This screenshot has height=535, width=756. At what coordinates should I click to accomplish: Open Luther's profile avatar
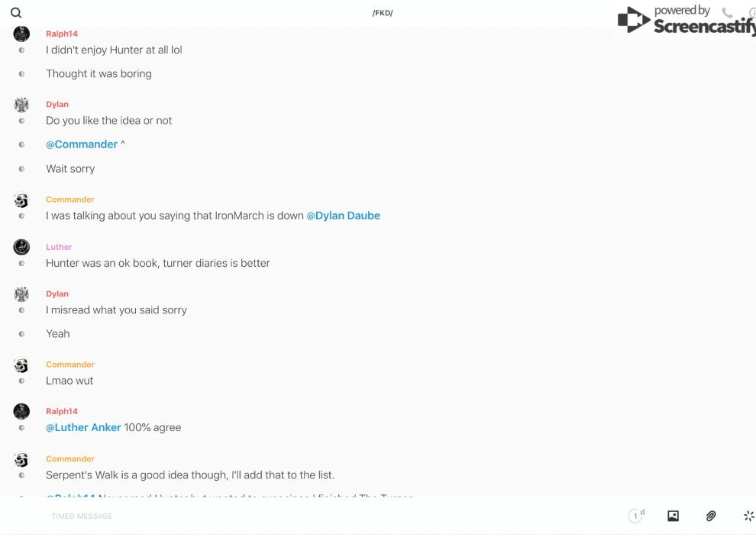tap(21, 247)
